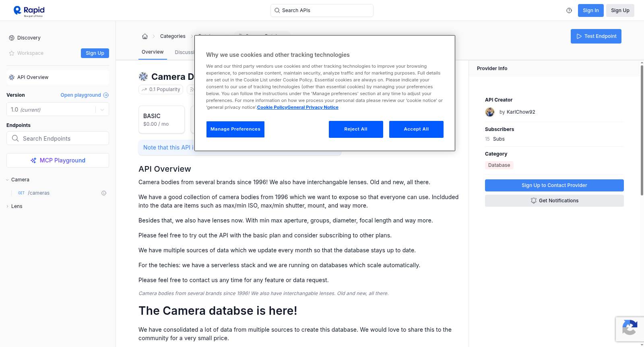This screenshot has width=644, height=347.
Task: Click the '15 Subs' subscriber count
Action: pos(495,139)
